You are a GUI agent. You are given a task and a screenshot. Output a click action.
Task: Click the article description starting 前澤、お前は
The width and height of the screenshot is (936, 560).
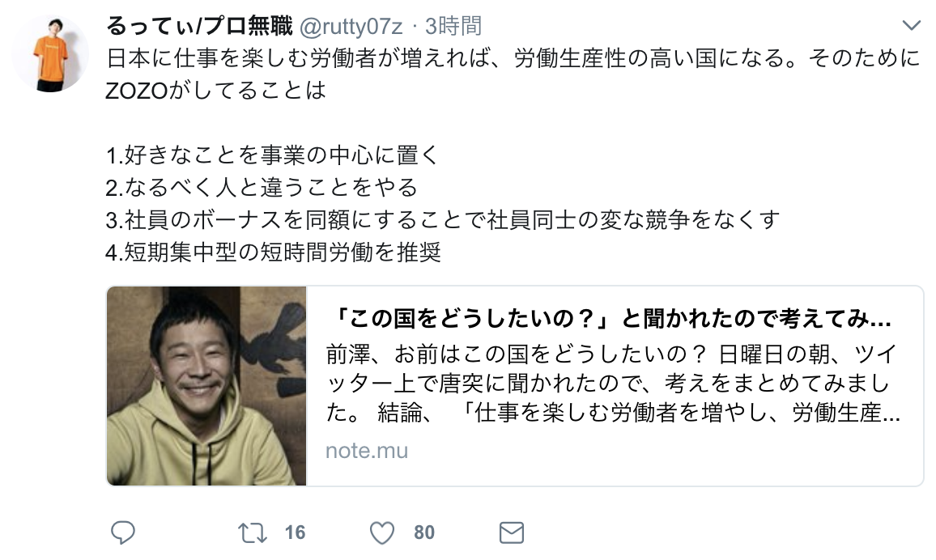click(613, 384)
